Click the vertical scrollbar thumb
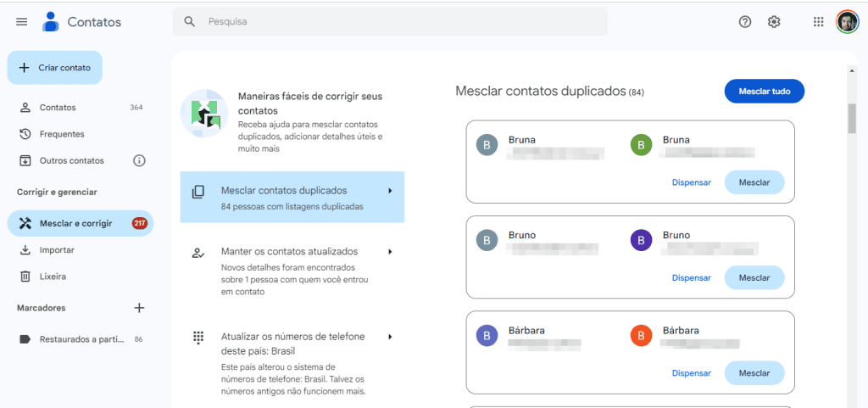The height and width of the screenshot is (408, 868). [852, 118]
